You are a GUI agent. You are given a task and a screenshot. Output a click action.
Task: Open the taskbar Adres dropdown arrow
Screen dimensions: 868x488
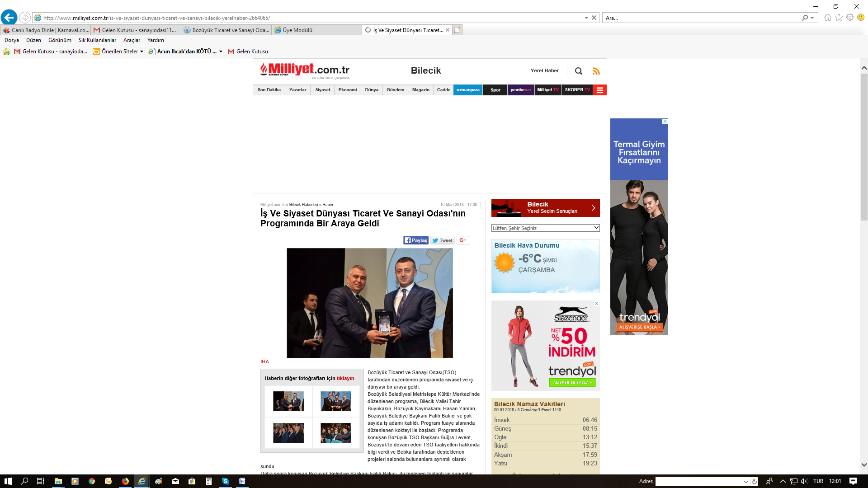(746, 482)
